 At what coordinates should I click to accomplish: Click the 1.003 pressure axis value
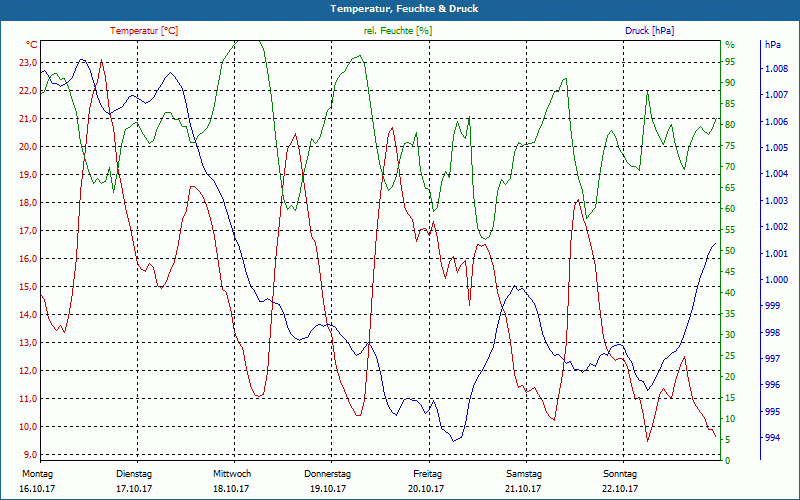click(x=777, y=201)
